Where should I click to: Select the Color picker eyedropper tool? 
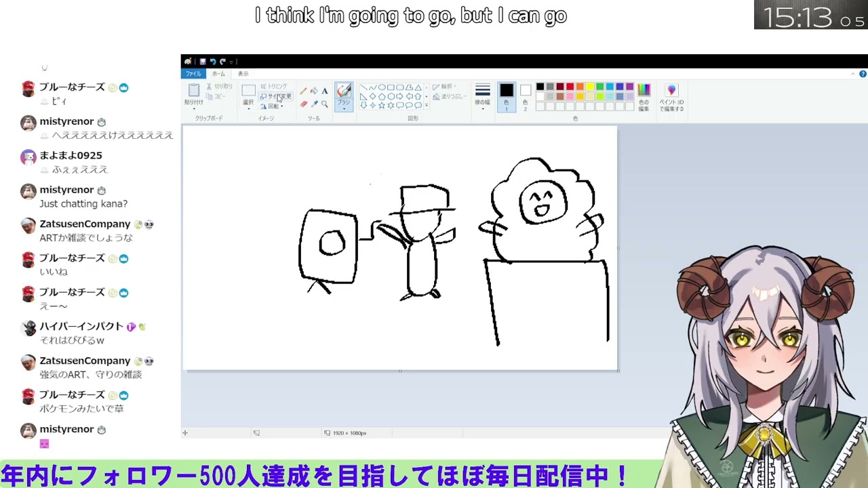pos(314,104)
